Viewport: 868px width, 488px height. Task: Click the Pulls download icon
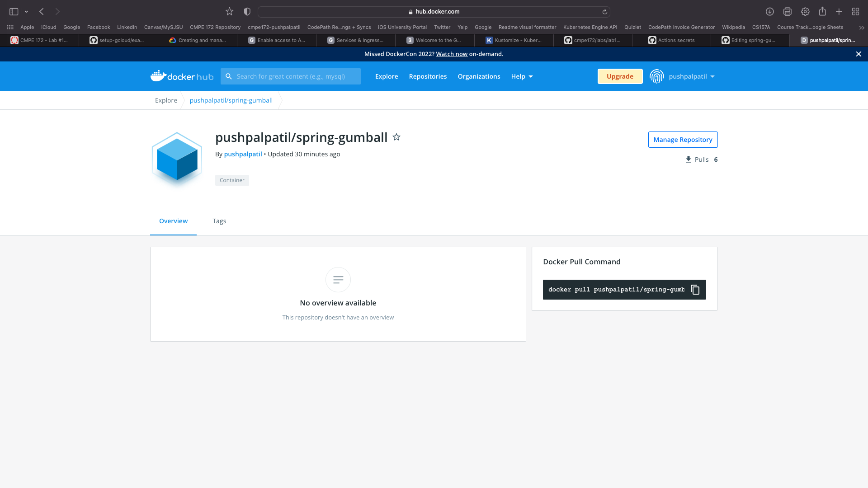click(689, 159)
